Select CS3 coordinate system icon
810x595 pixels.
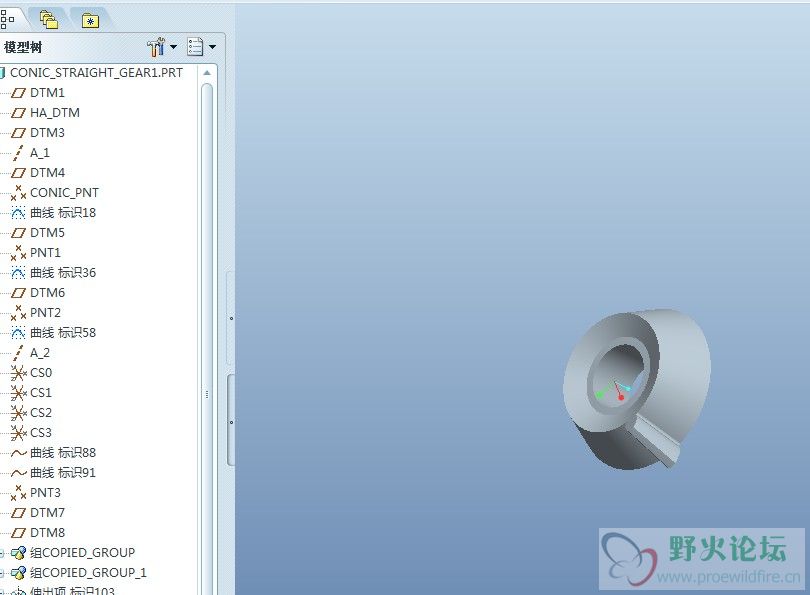pyautogui.click(x=19, y=433)
